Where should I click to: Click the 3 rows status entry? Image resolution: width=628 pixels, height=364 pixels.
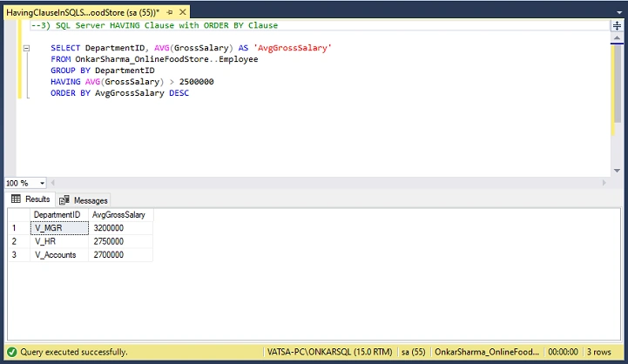[598, 352]
